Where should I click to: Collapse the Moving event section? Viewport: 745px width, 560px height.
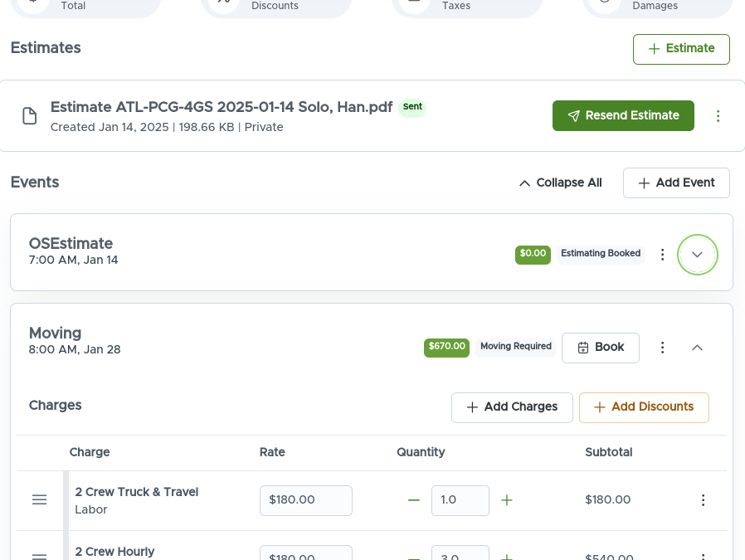point(697,348)
